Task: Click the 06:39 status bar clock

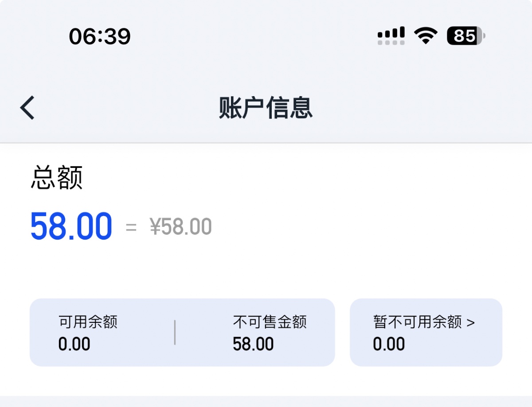Action: click(x=100, y=36)
